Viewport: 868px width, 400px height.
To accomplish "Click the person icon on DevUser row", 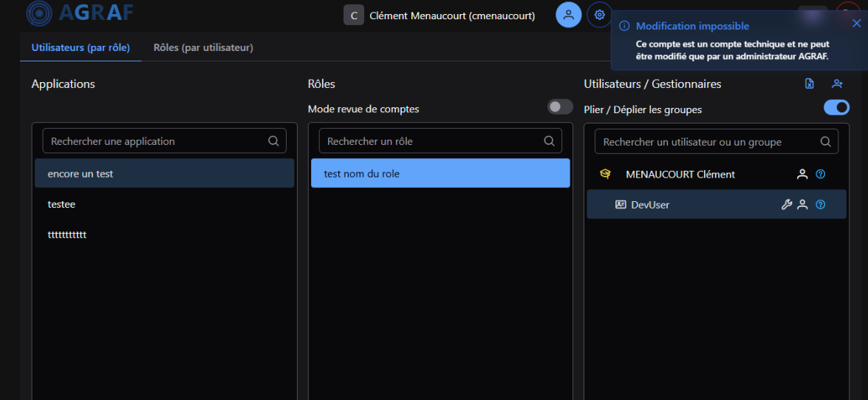I will (802, 205).
